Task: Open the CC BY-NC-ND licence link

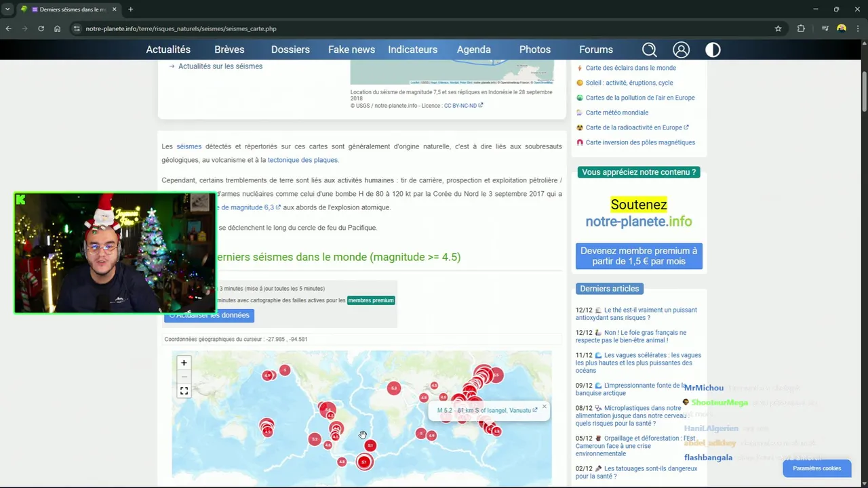Action: (x=463, y=106)
